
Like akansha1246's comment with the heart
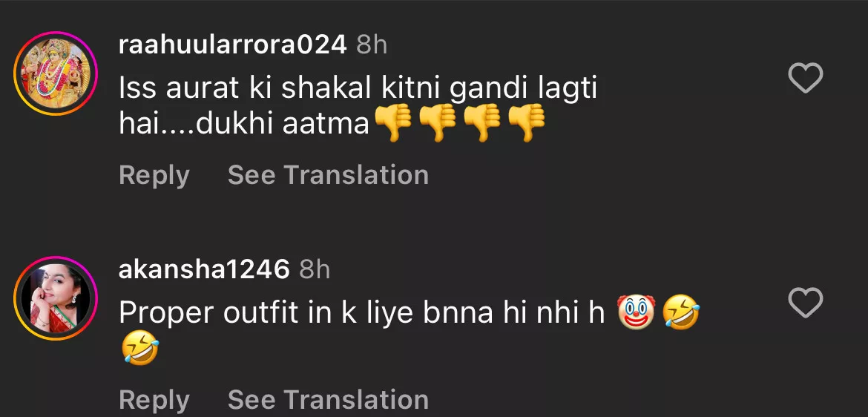click(x=805, y=303)
